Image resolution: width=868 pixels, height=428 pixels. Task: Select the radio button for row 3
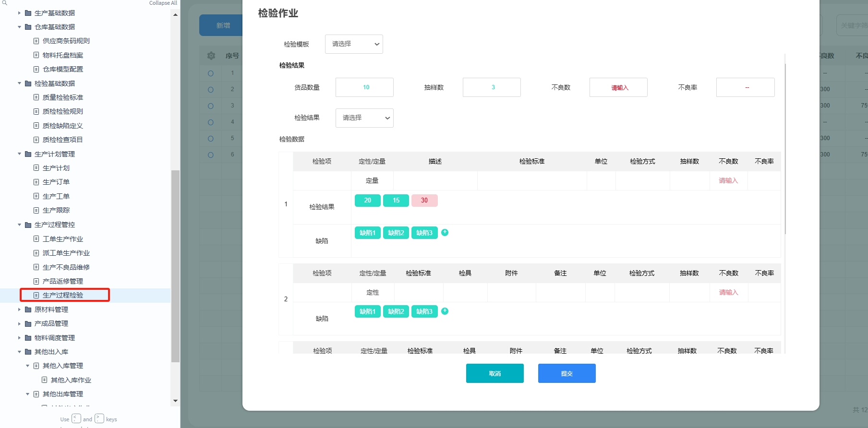click(211, 106)
